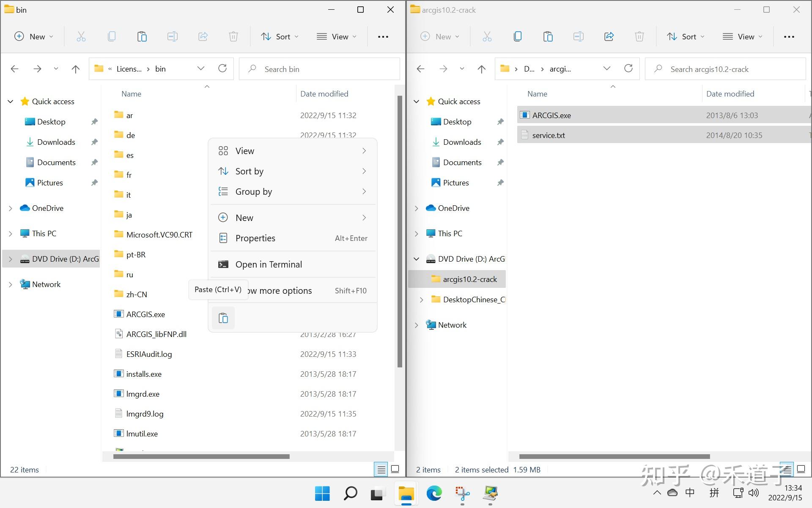
Task: Open See more menu in arcgis10.2-crack window
Action: 789,37
